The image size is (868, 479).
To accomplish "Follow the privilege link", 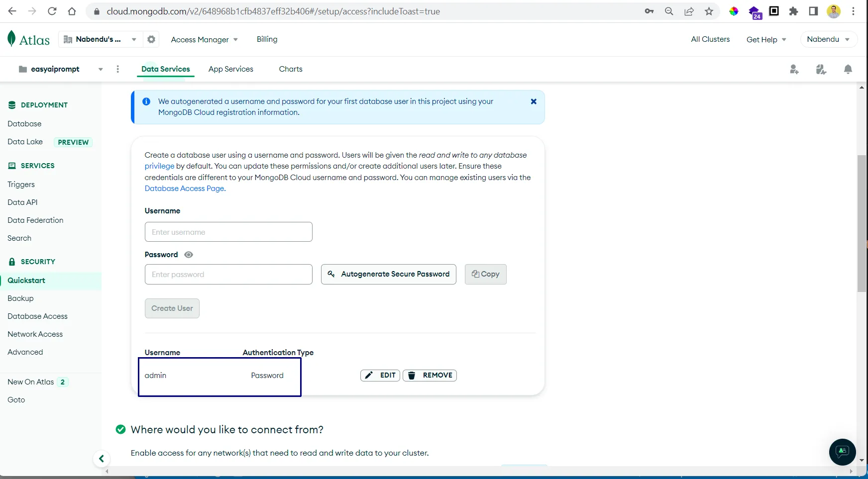I will coord(159,166).
